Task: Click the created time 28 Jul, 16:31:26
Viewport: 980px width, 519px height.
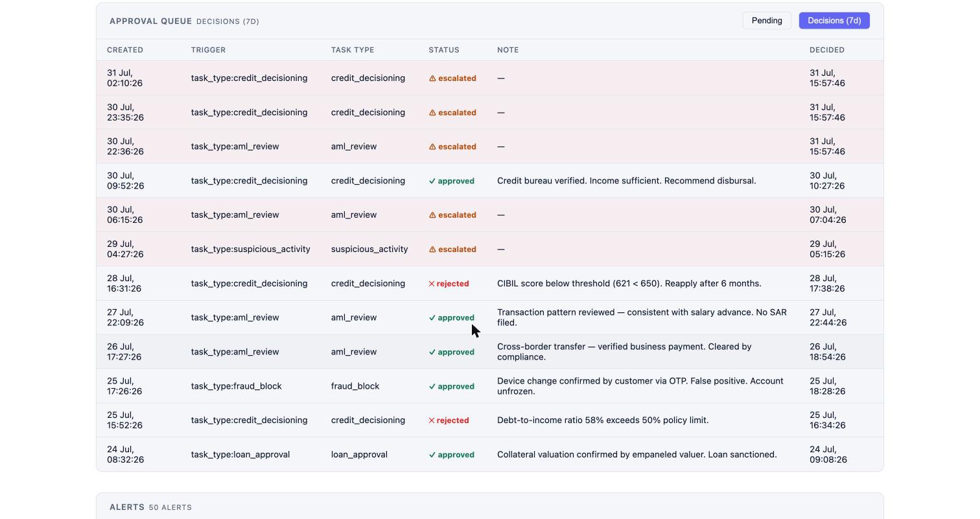Action: pyautogui.click(x=124, y=284)
